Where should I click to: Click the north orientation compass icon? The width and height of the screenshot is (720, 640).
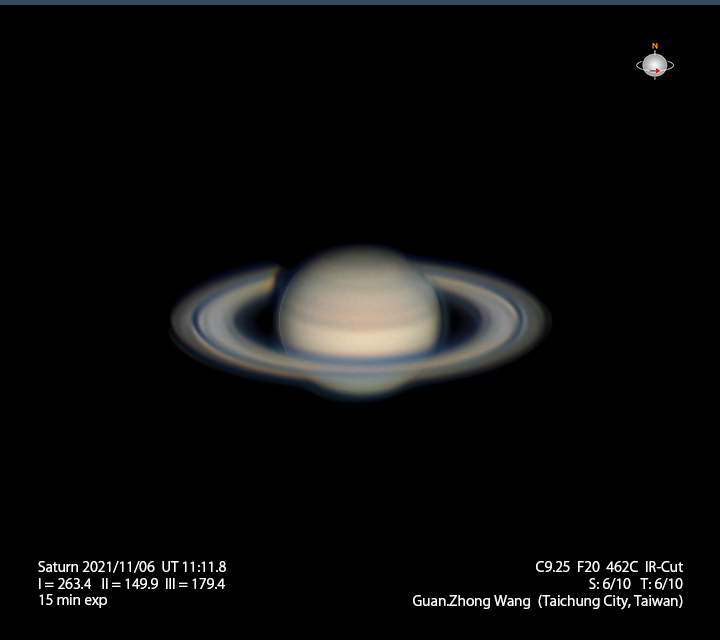[x=655, y=62]
